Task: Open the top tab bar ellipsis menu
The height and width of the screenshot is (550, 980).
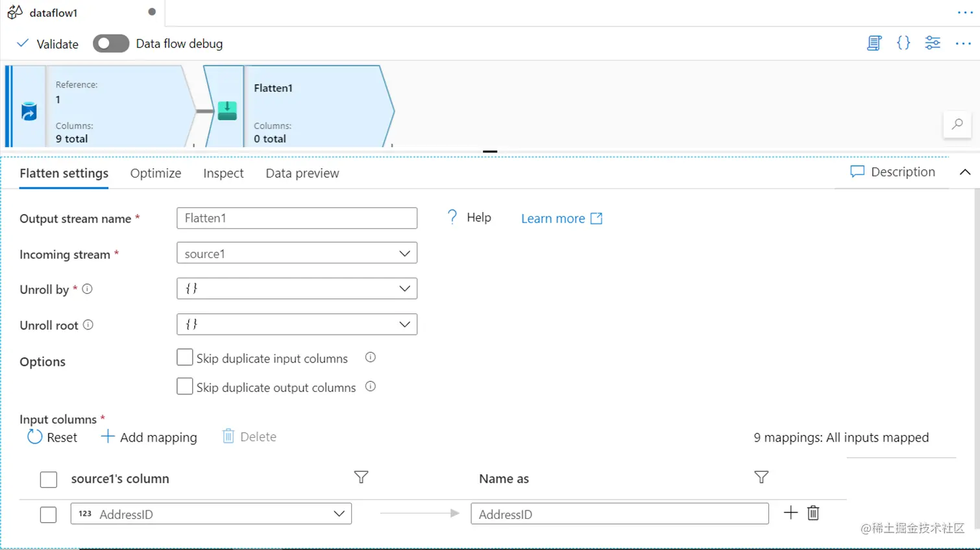Action: click(965, 12)
